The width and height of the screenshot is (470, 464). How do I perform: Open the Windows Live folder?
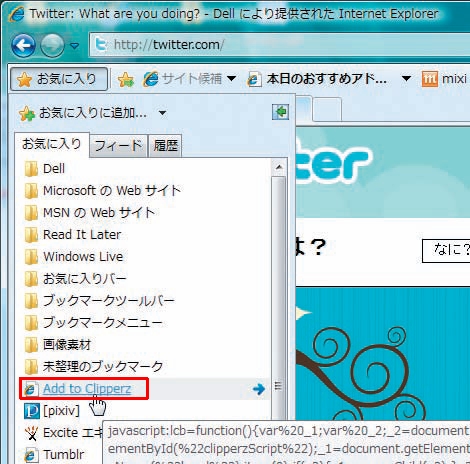pyautogui.click(x=74, y=257)
